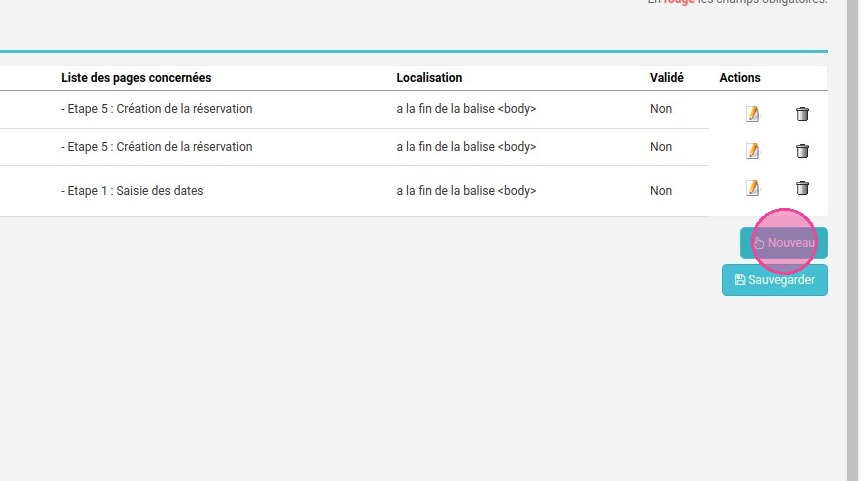Select the 'Etape 1 : Saisie des dates' cell

[x=132, y=191]
